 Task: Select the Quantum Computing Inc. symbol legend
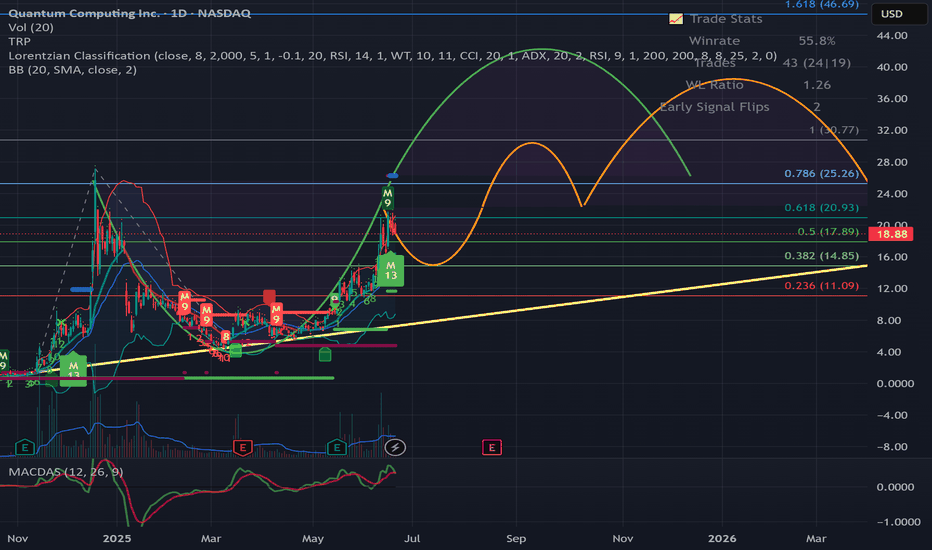click(130, 13)
